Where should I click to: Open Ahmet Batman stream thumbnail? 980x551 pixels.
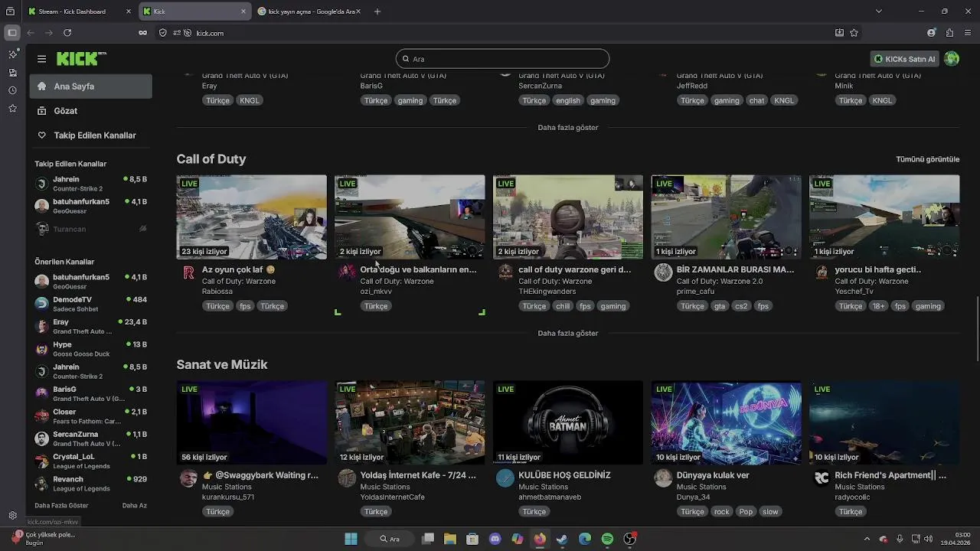(x=568, y=422)
